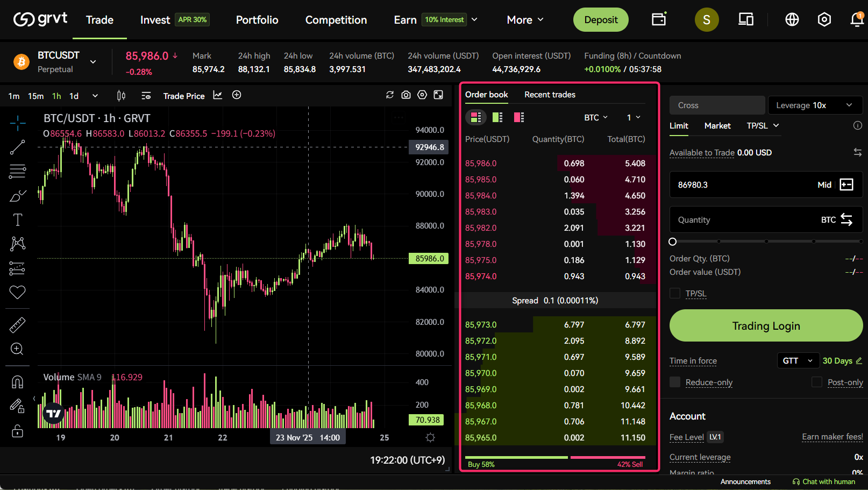Enable the TP/SL checkbox
This screenshot has width=868, height=490.
pos(675,293)
